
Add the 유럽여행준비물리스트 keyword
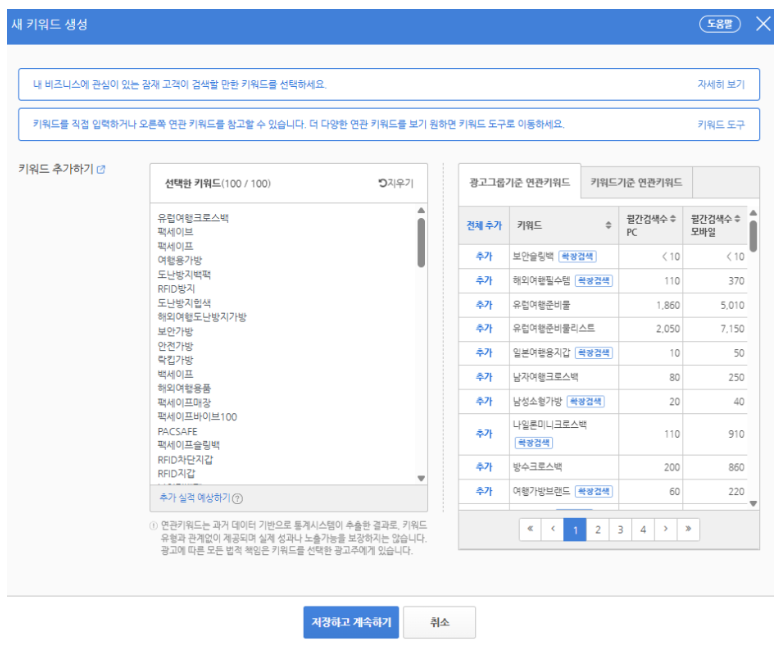484,328
